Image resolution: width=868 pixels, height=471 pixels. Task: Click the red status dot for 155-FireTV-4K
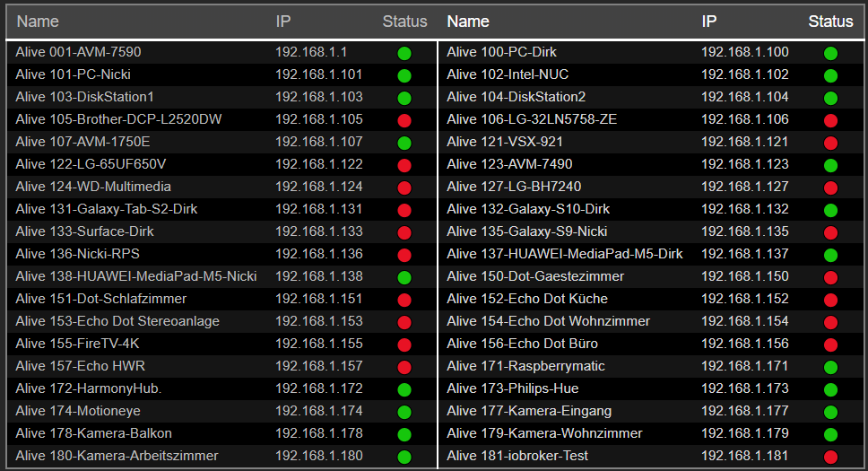404,345
